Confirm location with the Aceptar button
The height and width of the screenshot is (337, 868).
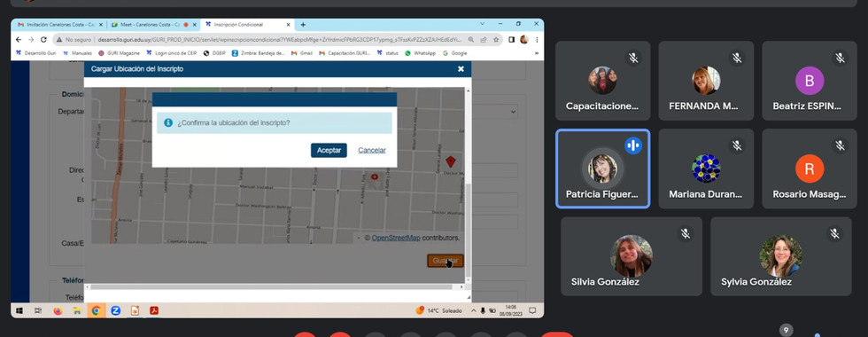tap(329, 150)
